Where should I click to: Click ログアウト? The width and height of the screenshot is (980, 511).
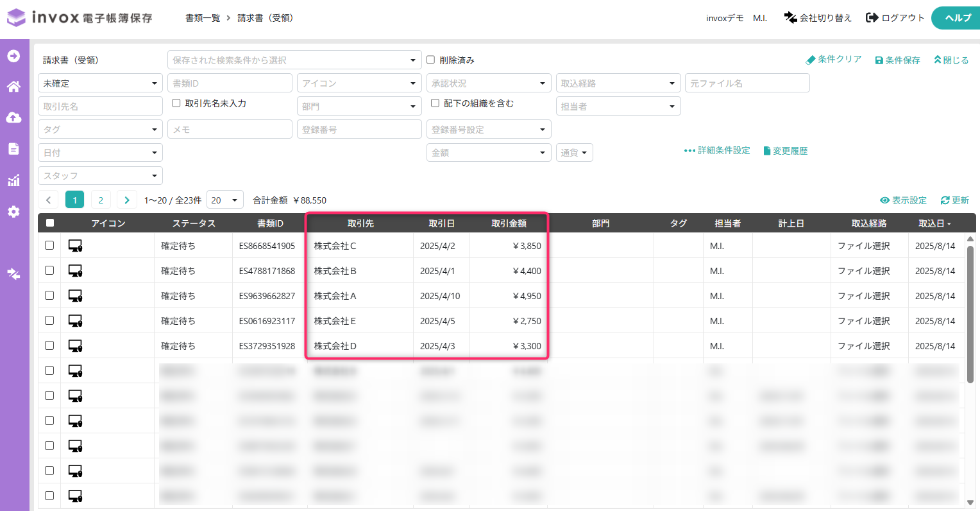tap(895, 18)
